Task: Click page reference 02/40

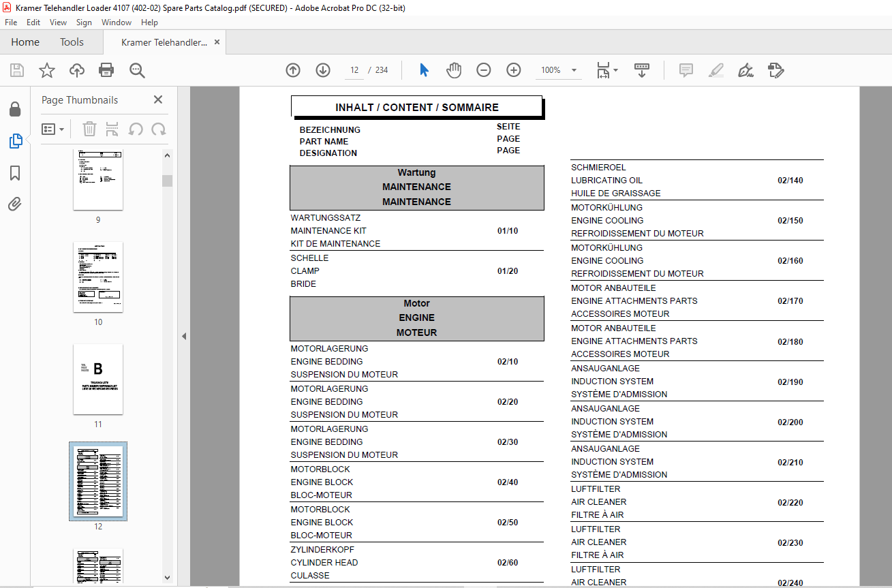Action: pyautogui.click(x=508, y=482)
